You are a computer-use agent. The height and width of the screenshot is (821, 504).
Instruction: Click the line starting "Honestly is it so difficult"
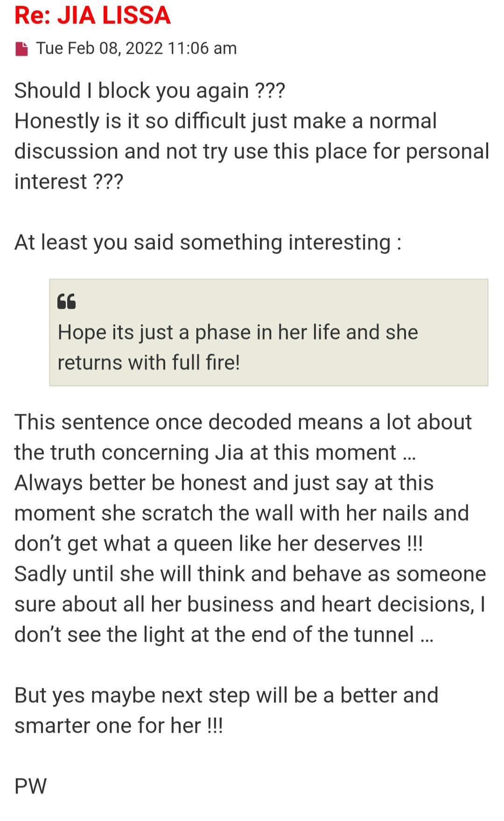coord(225,121)
